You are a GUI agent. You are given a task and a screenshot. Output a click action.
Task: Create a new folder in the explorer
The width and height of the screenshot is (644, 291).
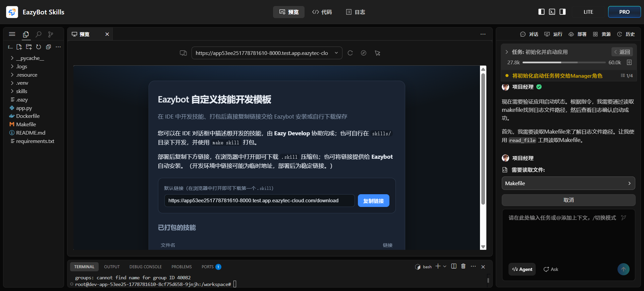pyautogui.click(x=29, y=47)
